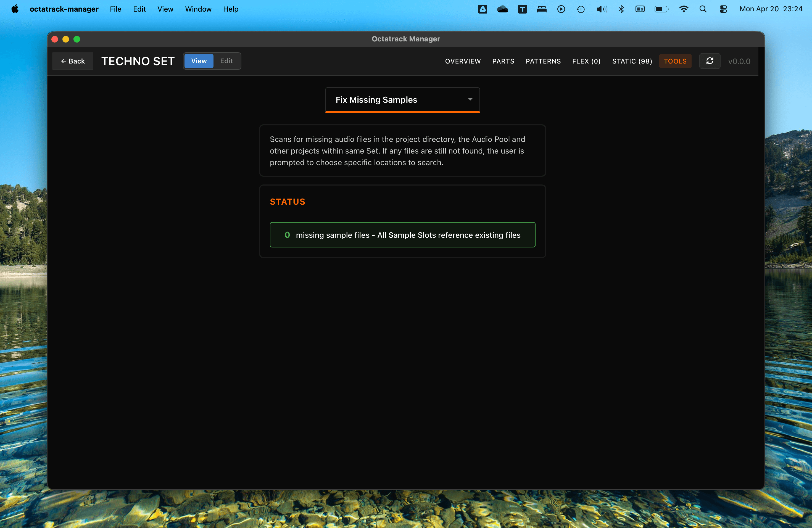Click the Wi-Fi status icon
Screen dimensions: 812x528
(x=683, y=9)
